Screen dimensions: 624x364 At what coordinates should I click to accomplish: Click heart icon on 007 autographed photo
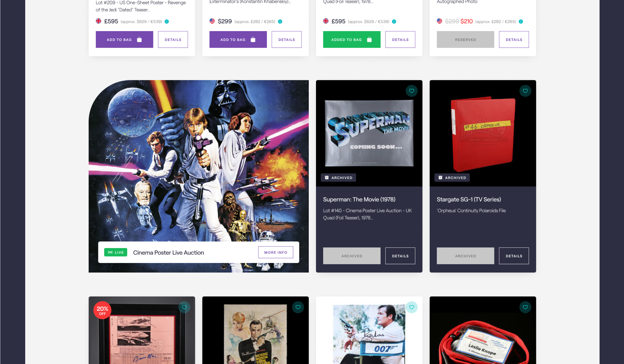pyautogui.click(x=411, y=307)
